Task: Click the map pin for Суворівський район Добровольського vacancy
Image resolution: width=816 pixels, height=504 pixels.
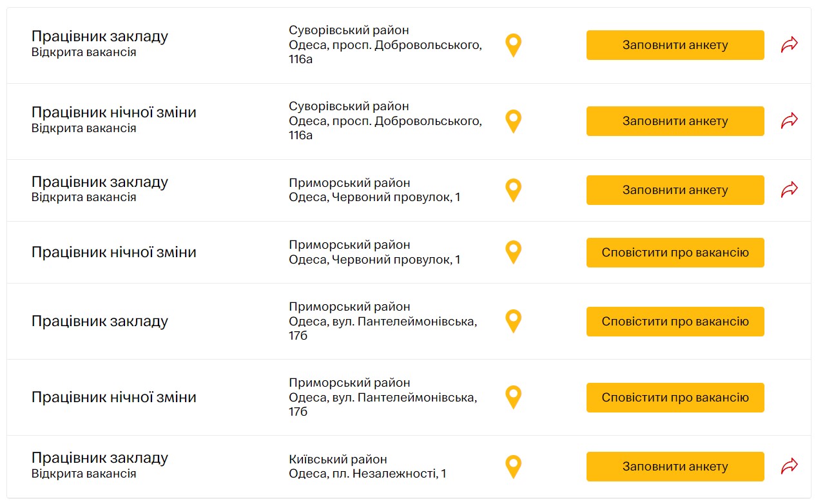Action: [x=513, y=45]
